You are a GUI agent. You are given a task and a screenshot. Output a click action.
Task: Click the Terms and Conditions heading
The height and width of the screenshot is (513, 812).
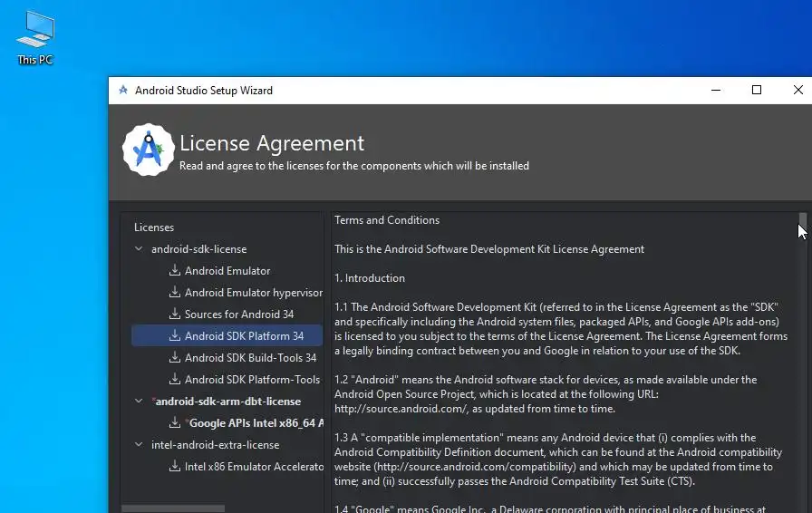click(387, 219)
